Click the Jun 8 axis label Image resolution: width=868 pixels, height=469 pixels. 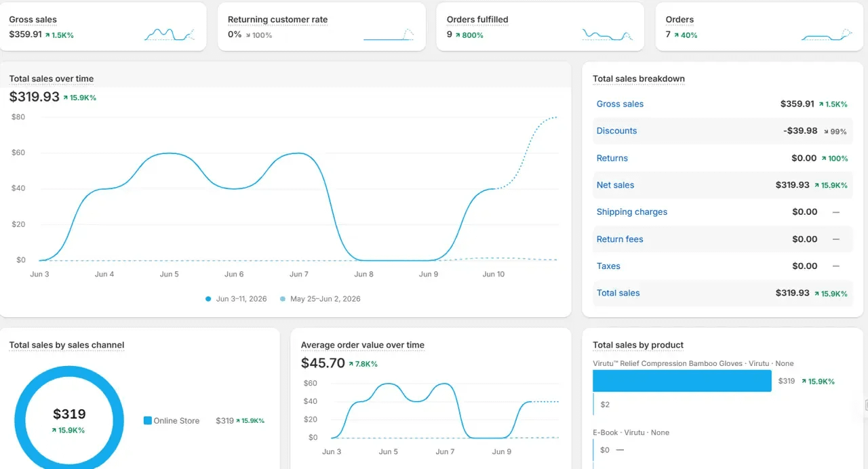[363, 274]
